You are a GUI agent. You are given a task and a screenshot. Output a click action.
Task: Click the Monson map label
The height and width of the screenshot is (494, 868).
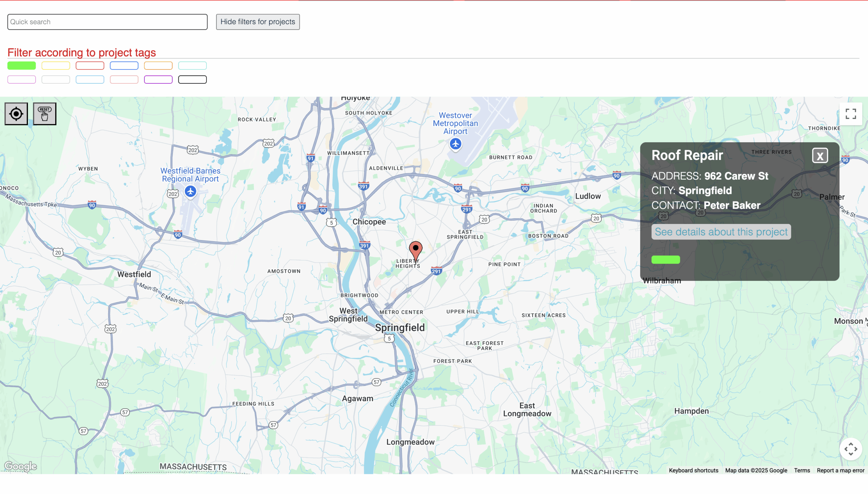(x=848, y=321)
